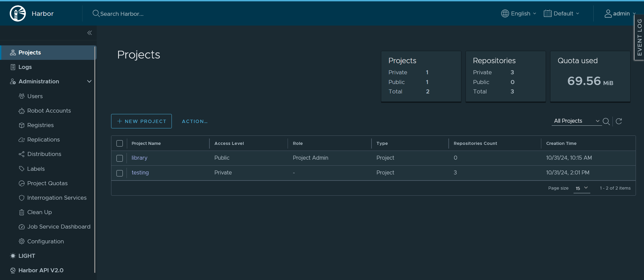Collapse the Administration menu section

89,81
